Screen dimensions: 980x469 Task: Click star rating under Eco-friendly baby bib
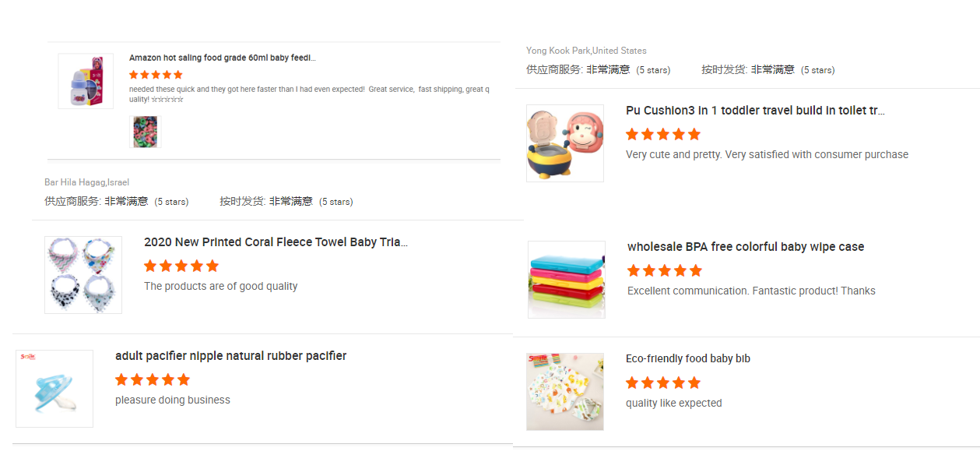663,383
